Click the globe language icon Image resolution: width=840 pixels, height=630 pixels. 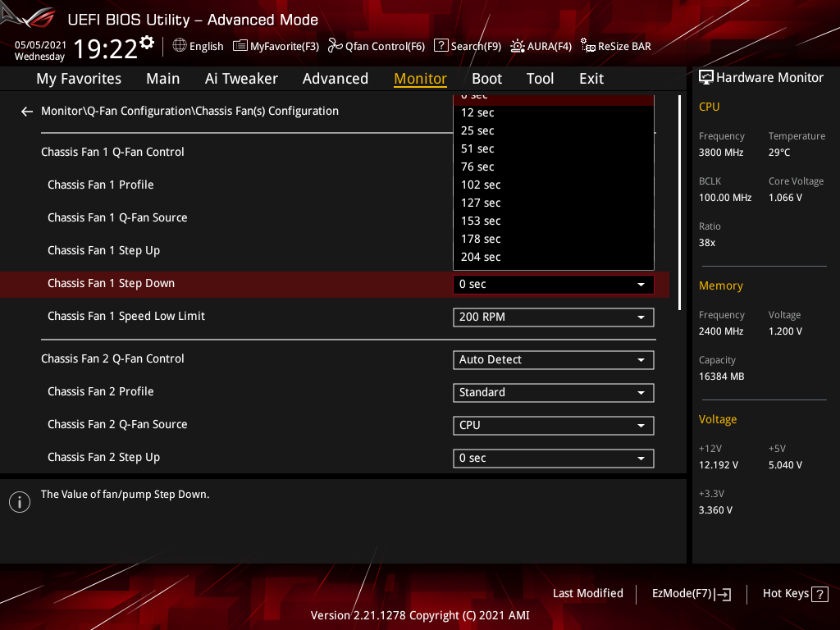[180, 46]
